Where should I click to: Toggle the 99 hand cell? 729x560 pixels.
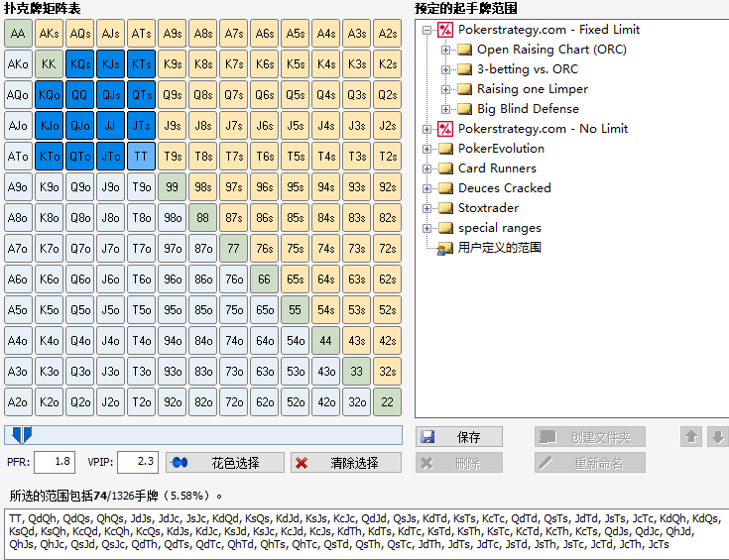(x=172, y=186)
